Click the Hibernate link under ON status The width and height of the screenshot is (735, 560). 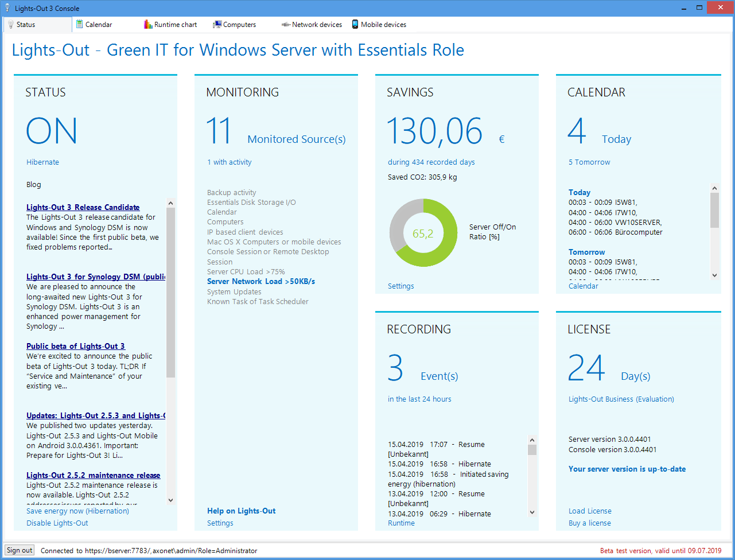[42, 162]
